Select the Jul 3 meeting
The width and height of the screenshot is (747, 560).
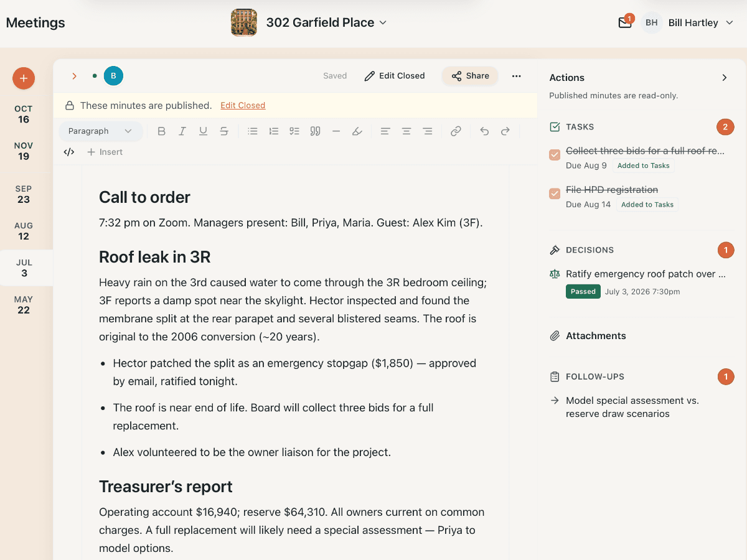[x=24, y=268]
